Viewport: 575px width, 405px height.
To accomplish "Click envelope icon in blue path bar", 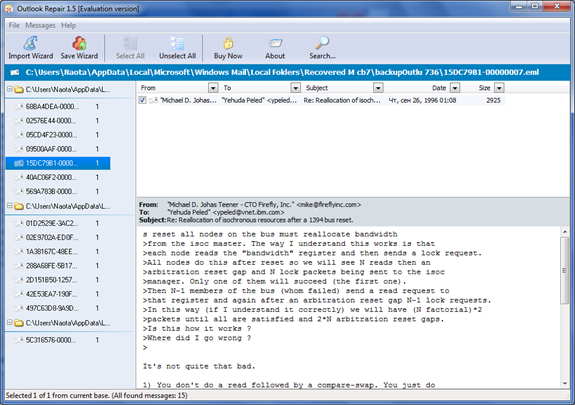I will [15, 72].
